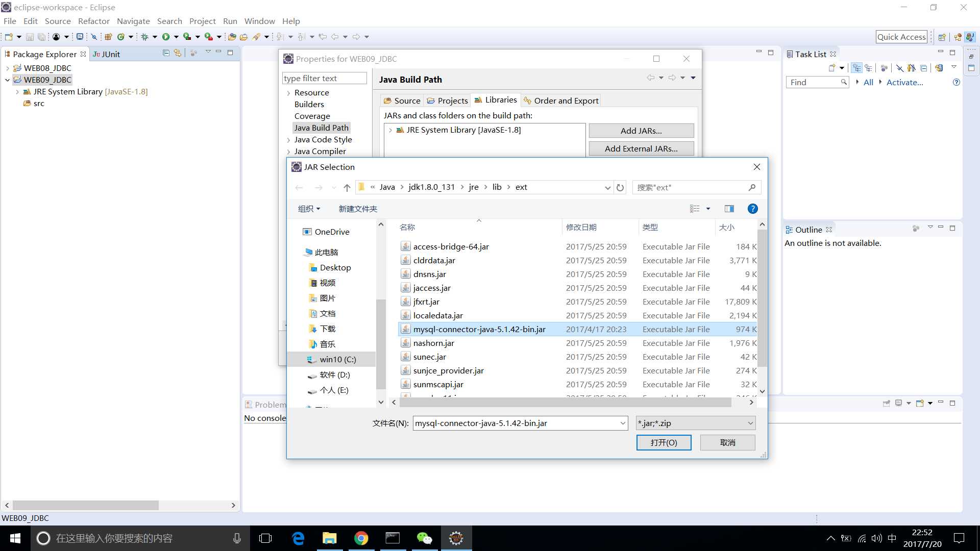The image size is (980, 551).
Task: Open the Run menu
Action: coord(230,21)
